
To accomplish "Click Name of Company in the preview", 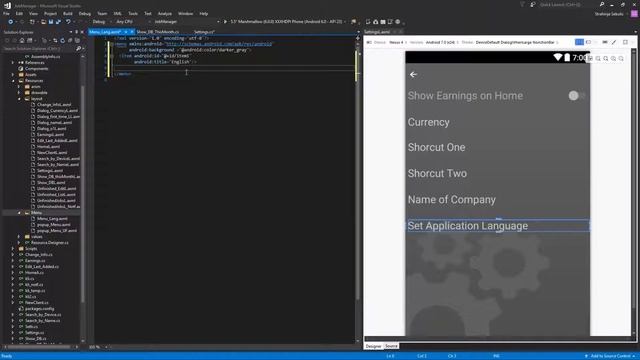I will [451, 200].
